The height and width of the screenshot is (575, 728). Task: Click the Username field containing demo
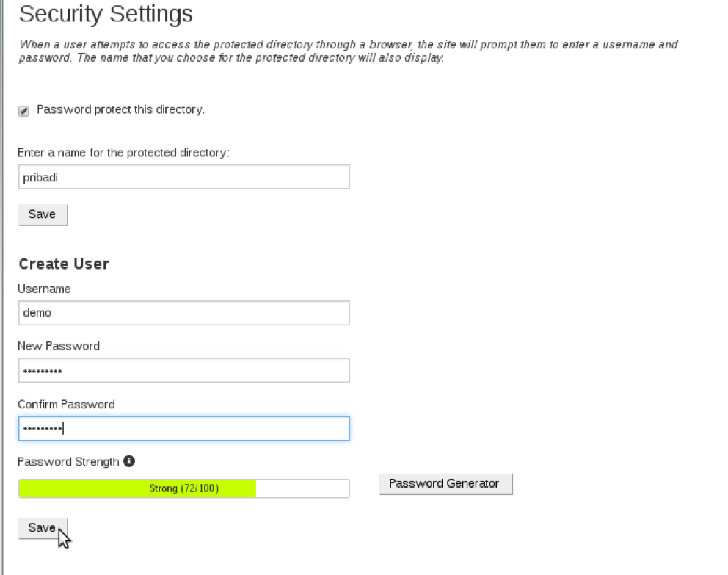(183, 312)
